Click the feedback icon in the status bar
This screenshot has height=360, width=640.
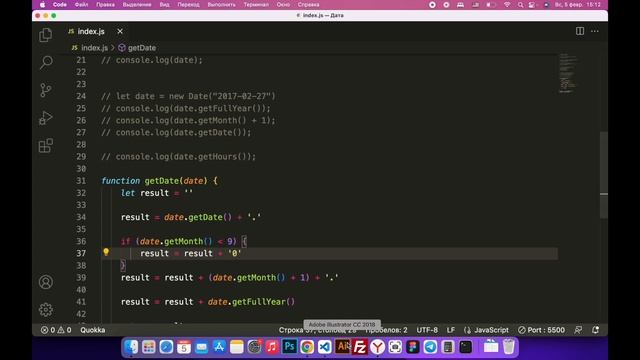[578, 330]
